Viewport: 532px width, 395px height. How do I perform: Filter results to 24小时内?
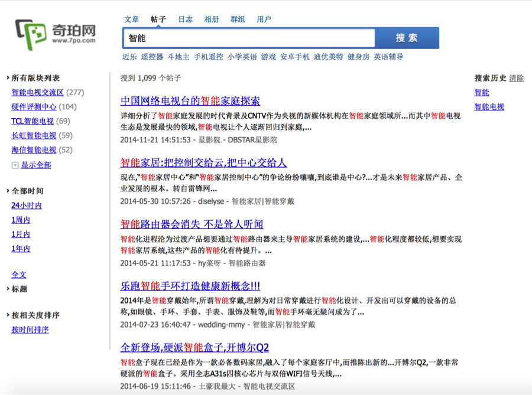(x=27, y=205)
